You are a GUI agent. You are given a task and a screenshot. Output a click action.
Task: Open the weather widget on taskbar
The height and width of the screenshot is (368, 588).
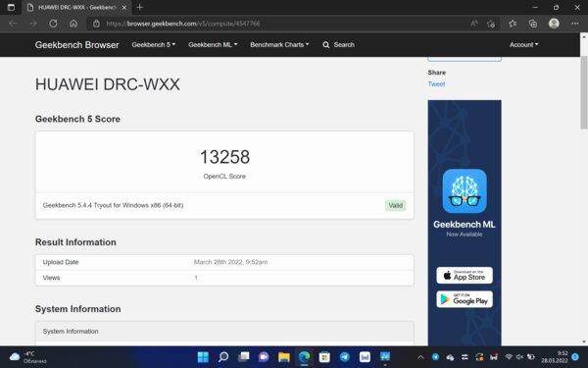tap(28, 357)
